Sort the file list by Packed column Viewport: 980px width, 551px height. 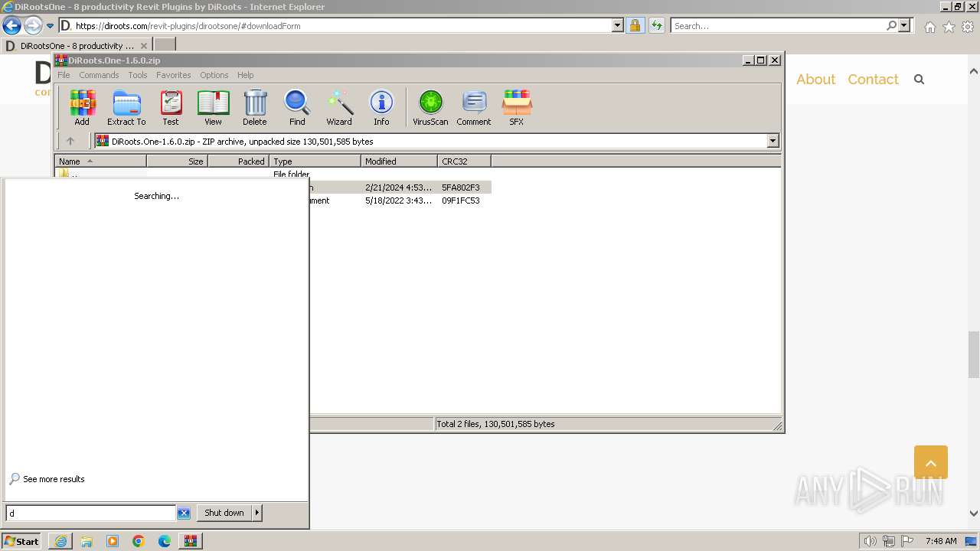(x=238, y=161)
